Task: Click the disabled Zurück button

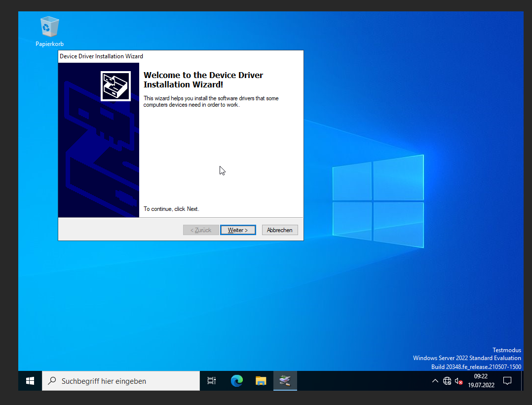Action: click(201, 230)
